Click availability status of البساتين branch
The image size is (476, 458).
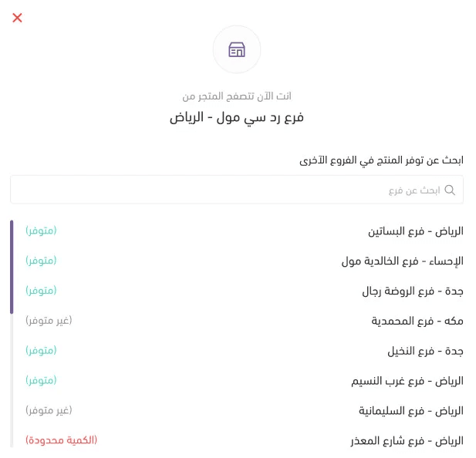pyautogui.click(x=41, y=231)
